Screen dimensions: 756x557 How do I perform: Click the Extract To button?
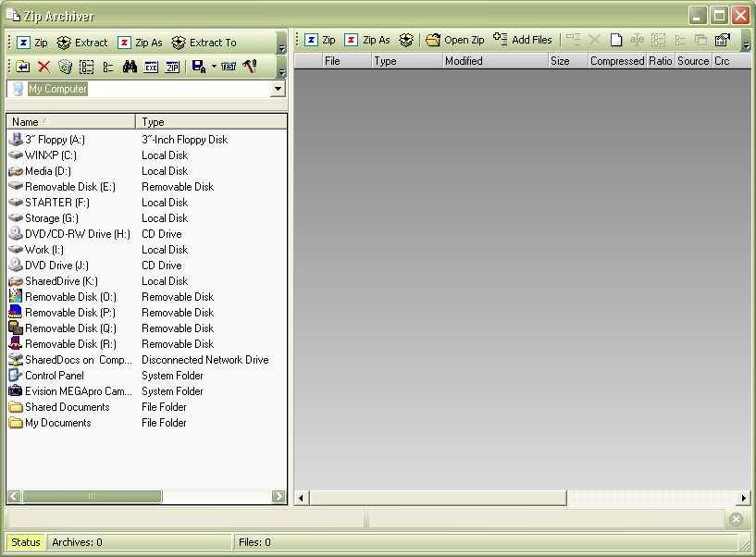(204, 43)
